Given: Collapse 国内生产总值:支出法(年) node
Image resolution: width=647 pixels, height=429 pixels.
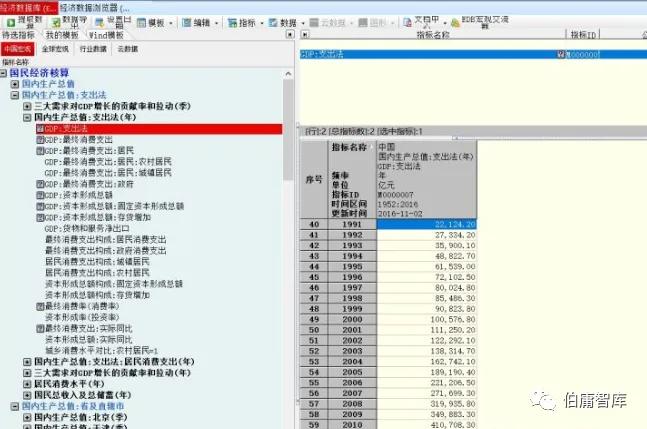Looking at the screenshot, I should coord(27,118).
